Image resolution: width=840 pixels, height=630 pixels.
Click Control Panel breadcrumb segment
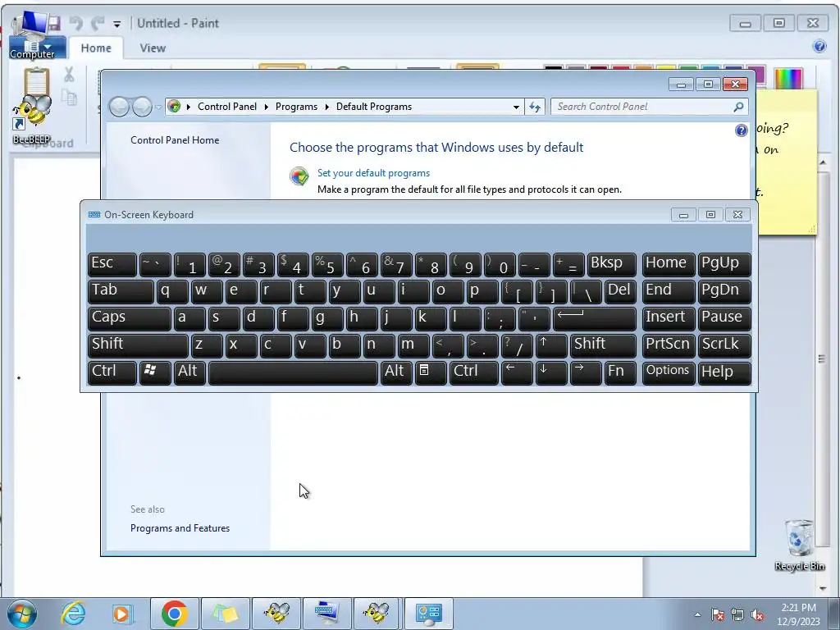tap(227, 107)
